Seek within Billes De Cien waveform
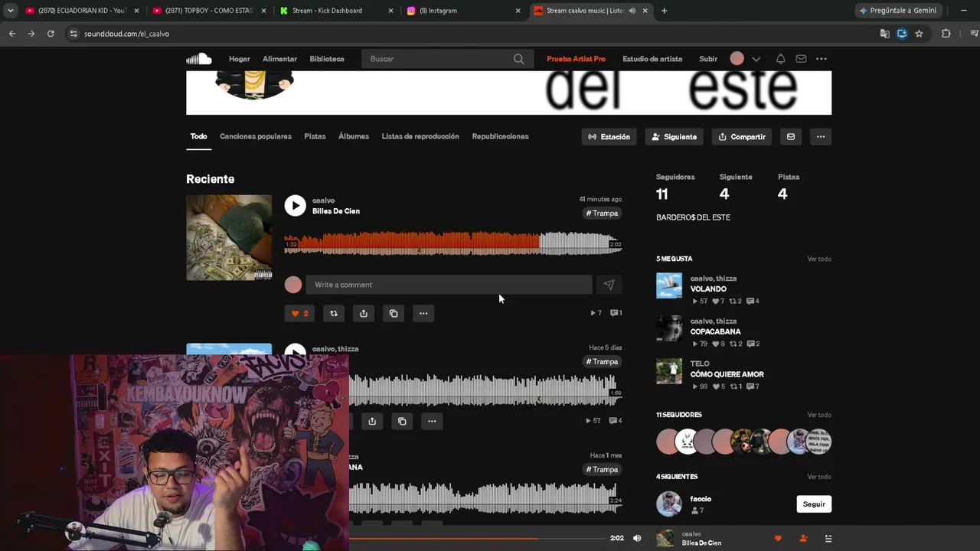Viewport: 980px width, 551px height. (452, 243)
